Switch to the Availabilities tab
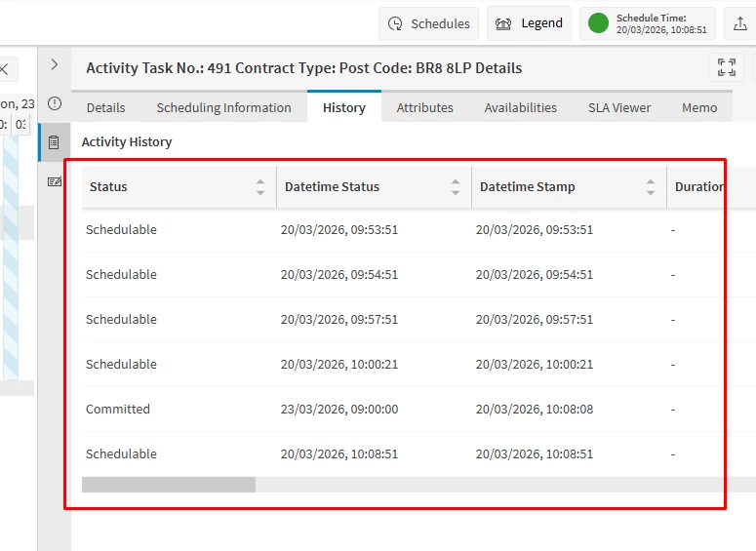The height and width of the screenshot is (551, 756). (x=520, y=107)
